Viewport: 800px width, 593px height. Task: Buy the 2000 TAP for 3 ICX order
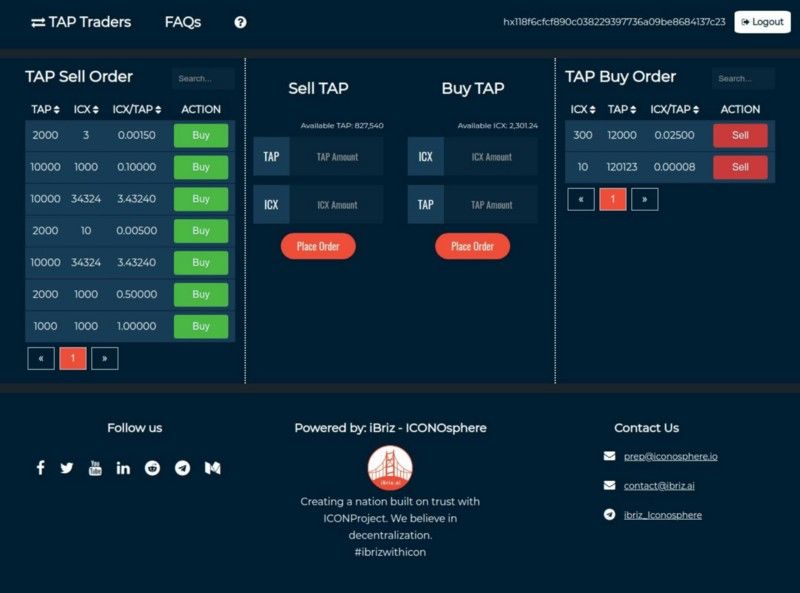[201, 135]
